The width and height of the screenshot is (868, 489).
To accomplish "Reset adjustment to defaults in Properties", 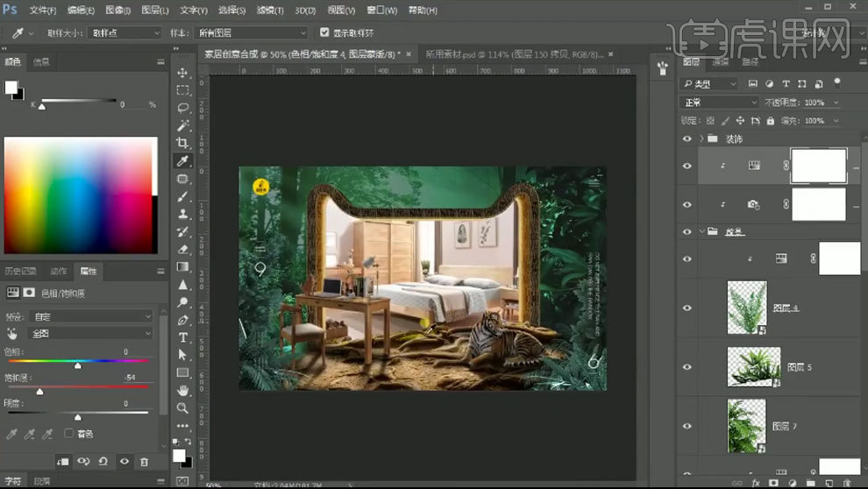I will pos(103,461).
